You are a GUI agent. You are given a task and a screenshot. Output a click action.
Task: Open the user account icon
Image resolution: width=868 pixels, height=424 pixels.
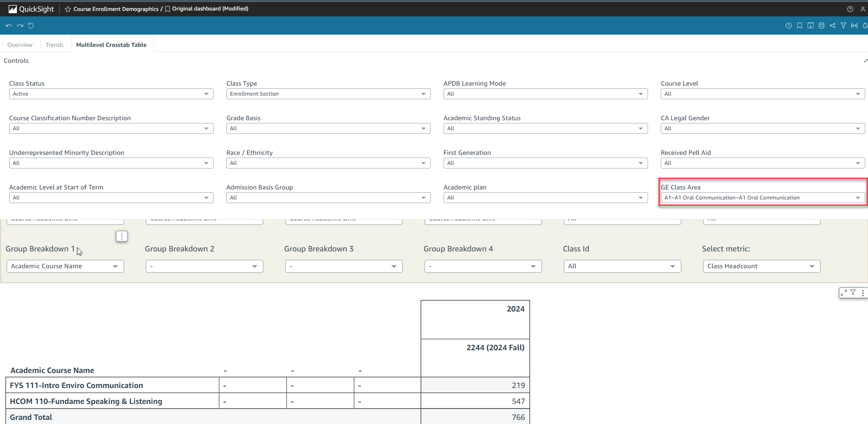[863, 9]
